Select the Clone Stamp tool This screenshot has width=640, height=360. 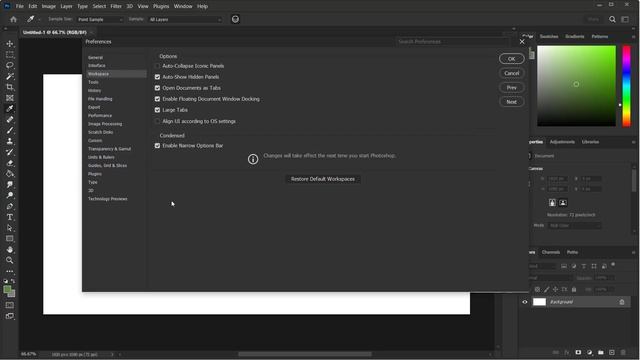click(10, 141)
